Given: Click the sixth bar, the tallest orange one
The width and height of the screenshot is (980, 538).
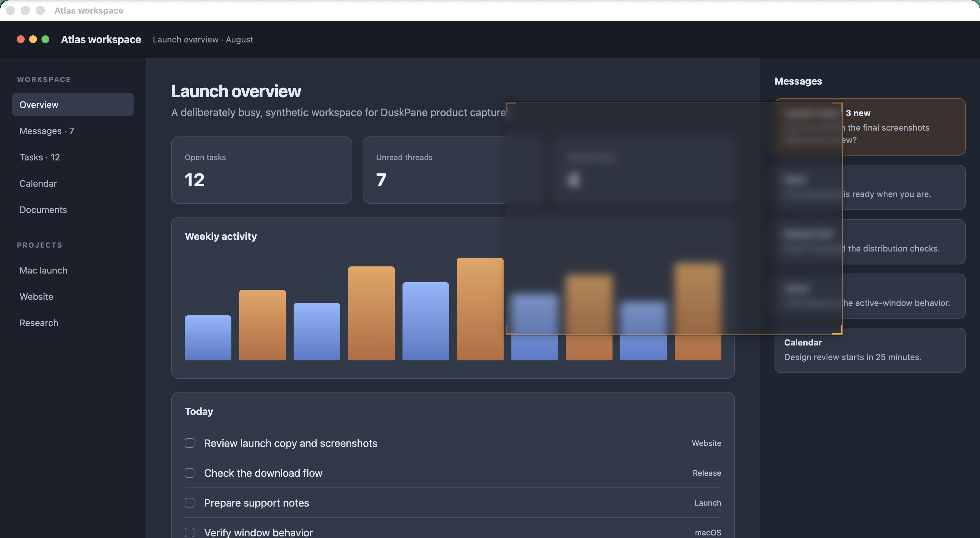Looking at the screenshot, I should pos(480,309).
